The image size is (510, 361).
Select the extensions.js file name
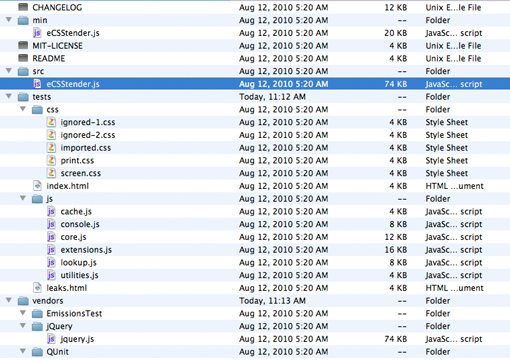point(86,250)
